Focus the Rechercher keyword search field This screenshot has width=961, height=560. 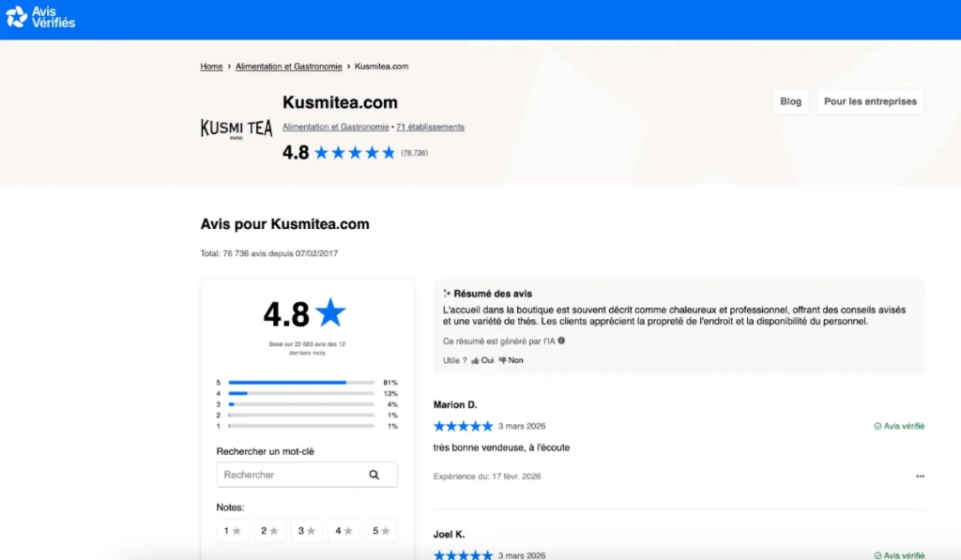[x=293, y=475]
